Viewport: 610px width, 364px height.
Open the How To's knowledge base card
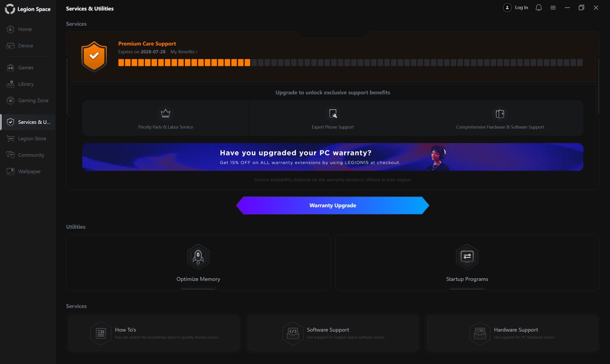[154, 333]
